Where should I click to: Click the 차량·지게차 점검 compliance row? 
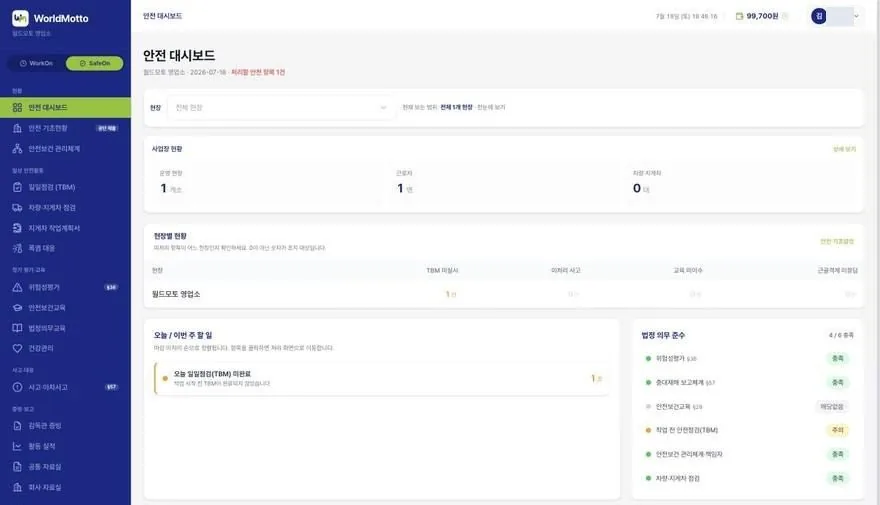747,478
